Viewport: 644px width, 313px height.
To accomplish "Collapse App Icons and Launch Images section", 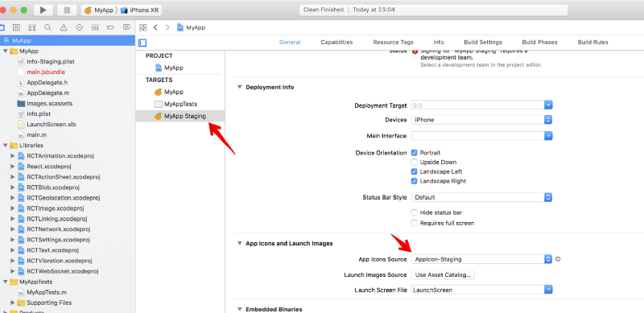I will tap(239, 243).
